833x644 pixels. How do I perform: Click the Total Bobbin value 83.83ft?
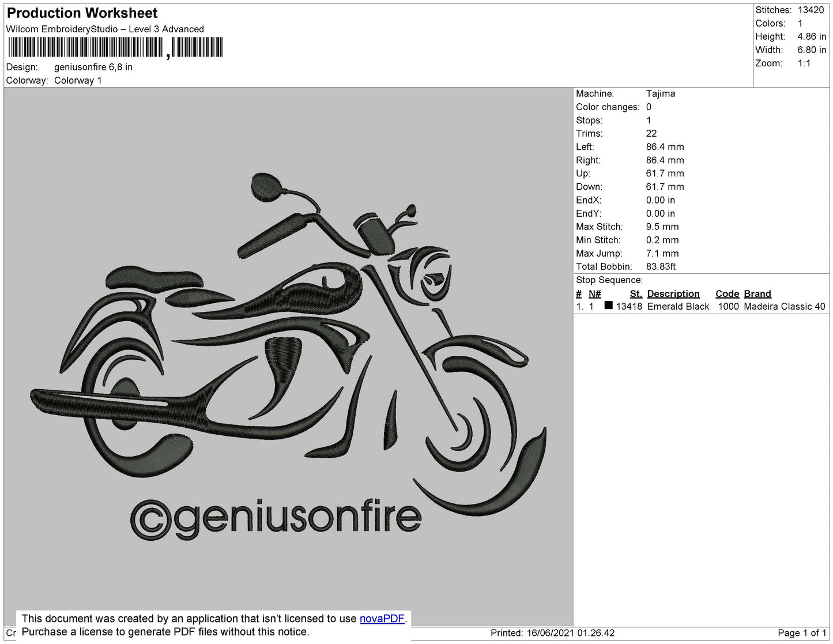pos(661,266)
